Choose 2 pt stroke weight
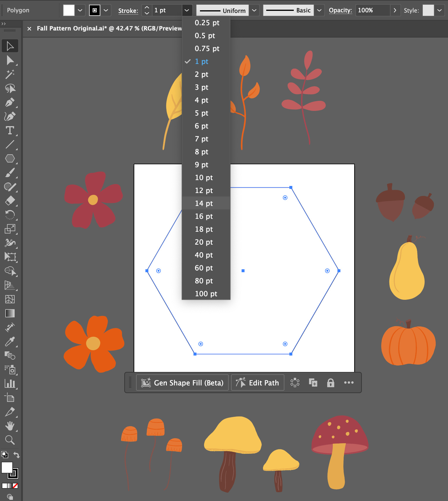Image resolution: width=448 pixels, height=501 pixels. [x=206, y=74]
